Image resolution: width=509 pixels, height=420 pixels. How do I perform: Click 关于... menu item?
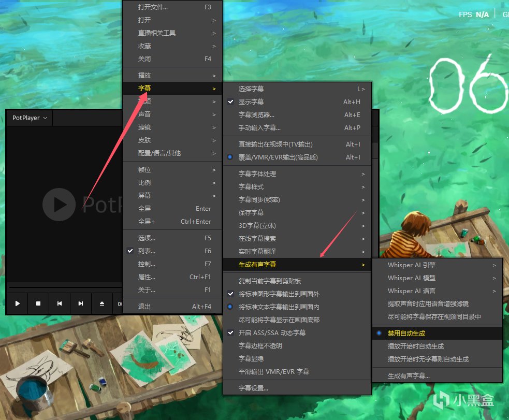(172, 290)
